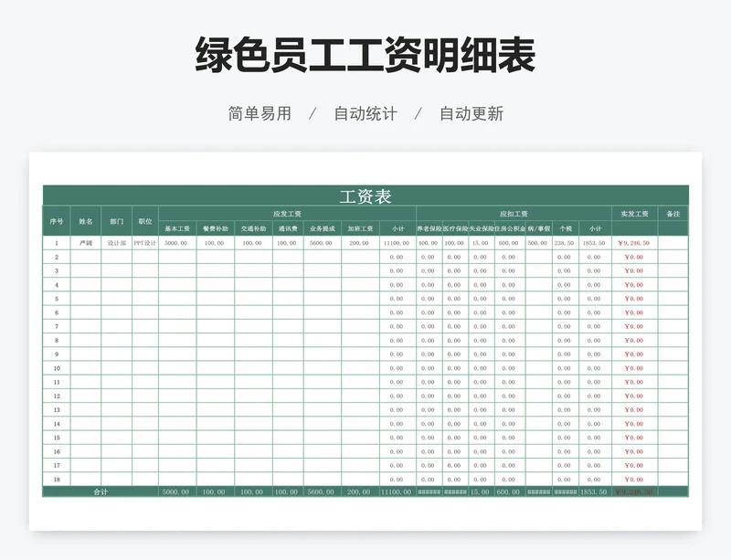Image resolution: width=731 pixels, height=560 pixels.
Task: Click the 自动更新 tagline text
Action: coord(471,114)
